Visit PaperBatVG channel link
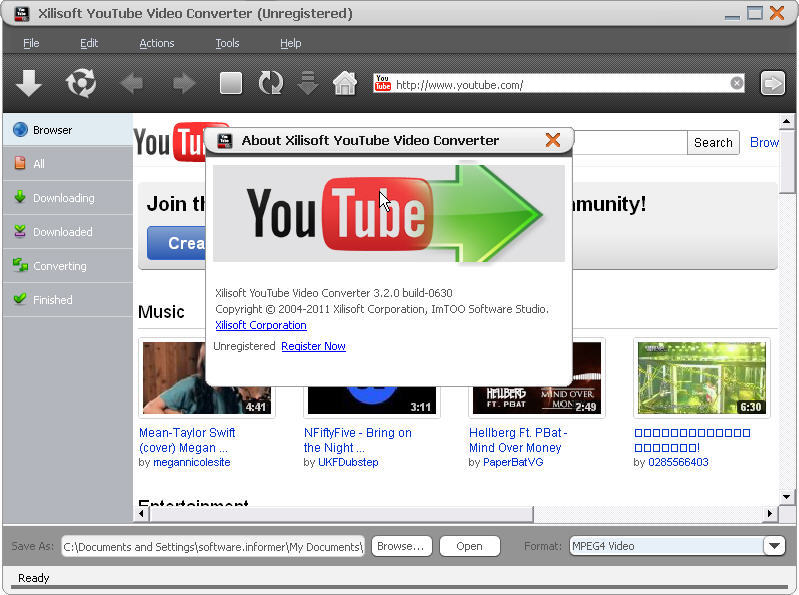799x595 pixels. coord(513,463)
